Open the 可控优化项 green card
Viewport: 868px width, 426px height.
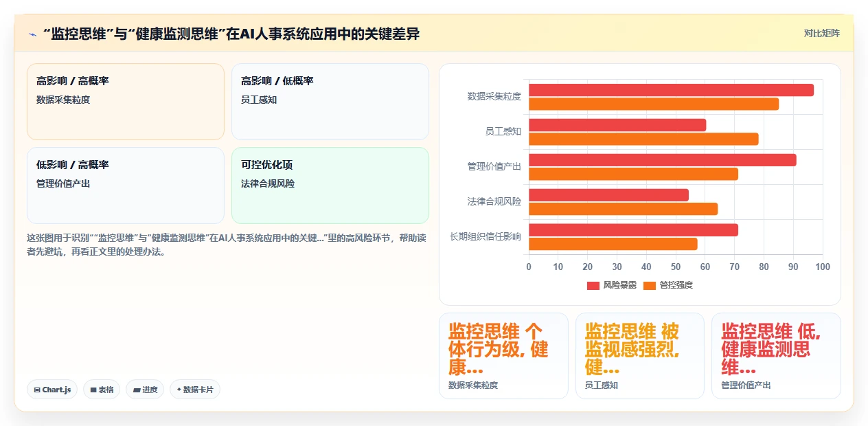(330, 186)
